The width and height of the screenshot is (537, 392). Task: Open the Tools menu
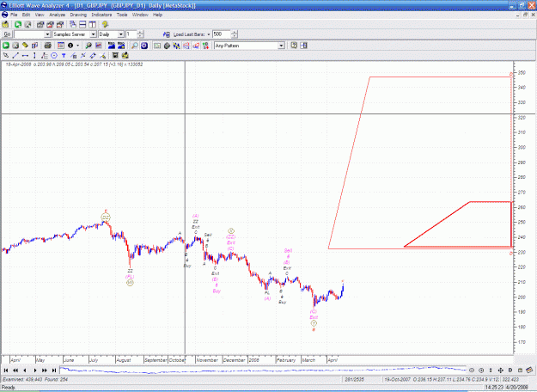coord(122,15)
